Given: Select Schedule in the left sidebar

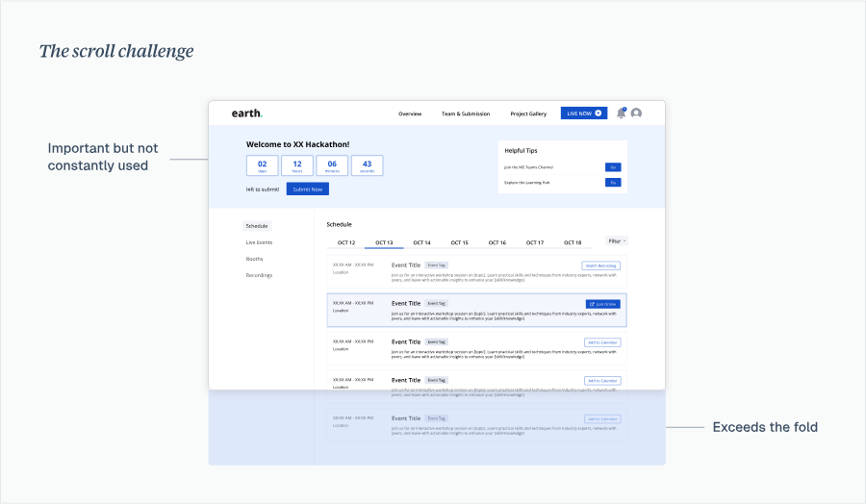Looking at the screenshot, I should tap(257, 226).
